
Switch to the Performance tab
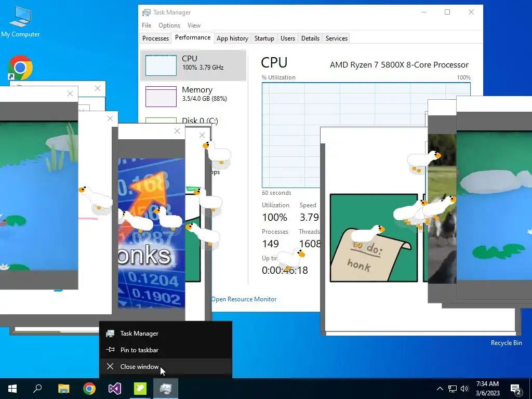[x=193, y=37]
